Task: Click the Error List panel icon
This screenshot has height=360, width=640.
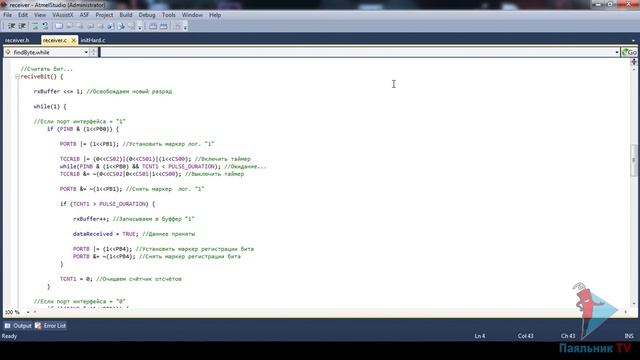Action: coord(38,326)
